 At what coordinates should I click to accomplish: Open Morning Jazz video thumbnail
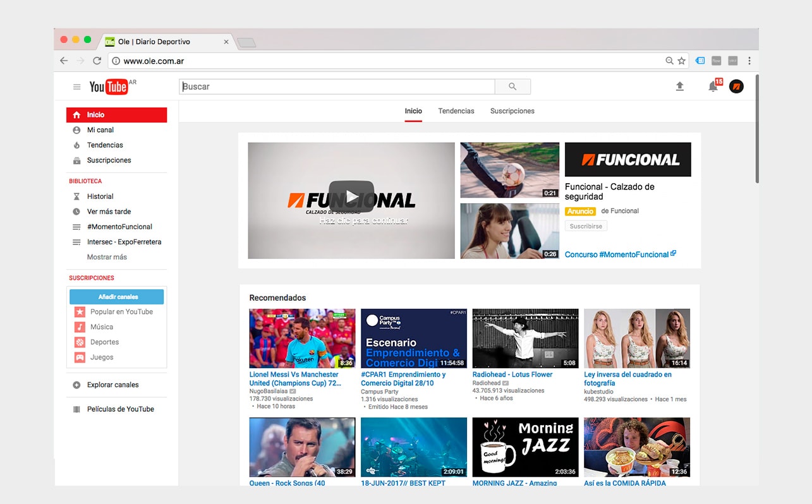(526, 447)
